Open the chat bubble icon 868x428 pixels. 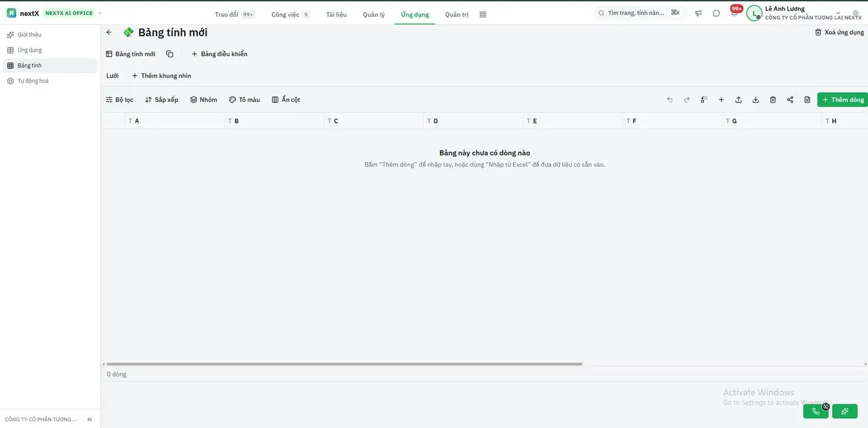coord(716,13)
